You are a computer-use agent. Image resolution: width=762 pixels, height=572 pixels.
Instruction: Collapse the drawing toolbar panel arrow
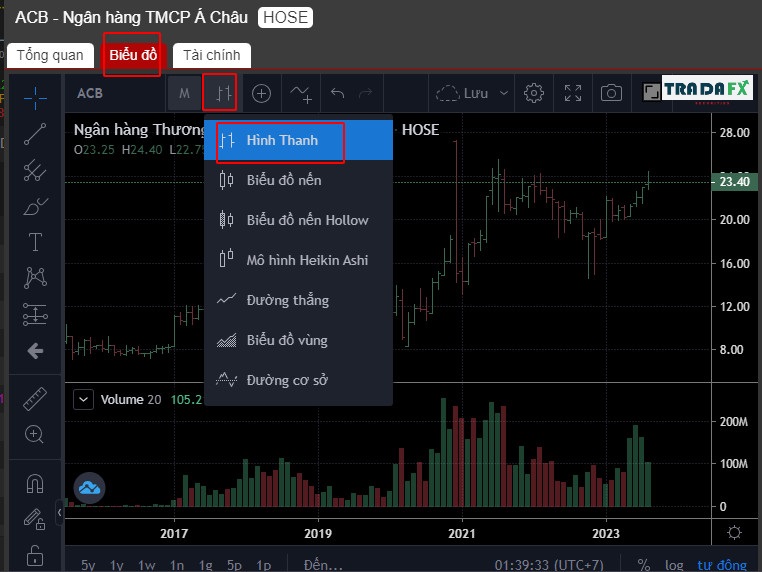click(59, 512)
